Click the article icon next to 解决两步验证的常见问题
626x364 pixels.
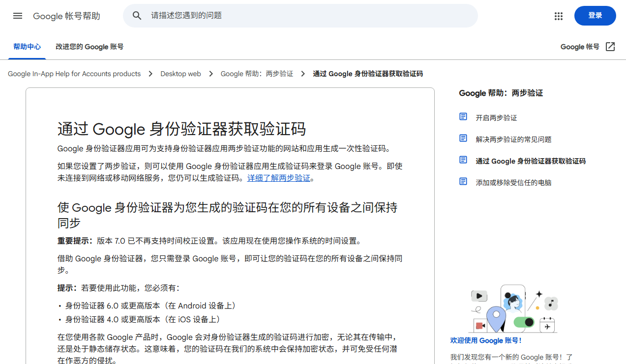[463, 139]
